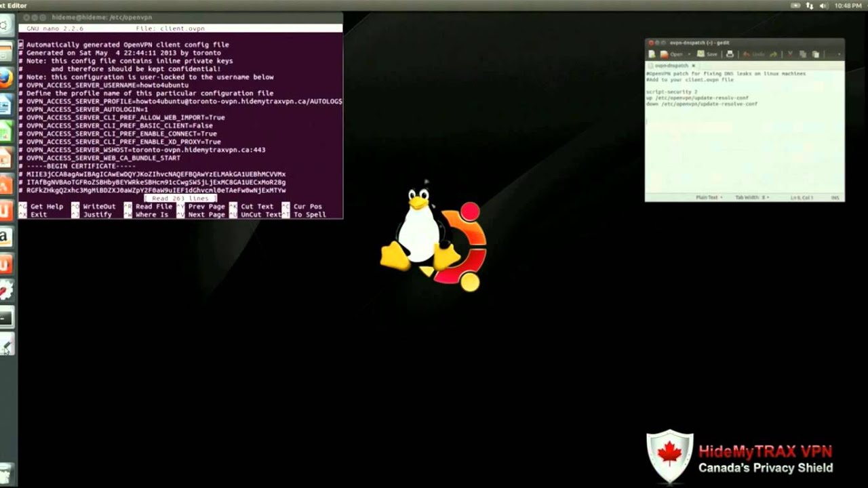Click 'Get Help' in nano shortcut bar

click(x=47, y=207)
